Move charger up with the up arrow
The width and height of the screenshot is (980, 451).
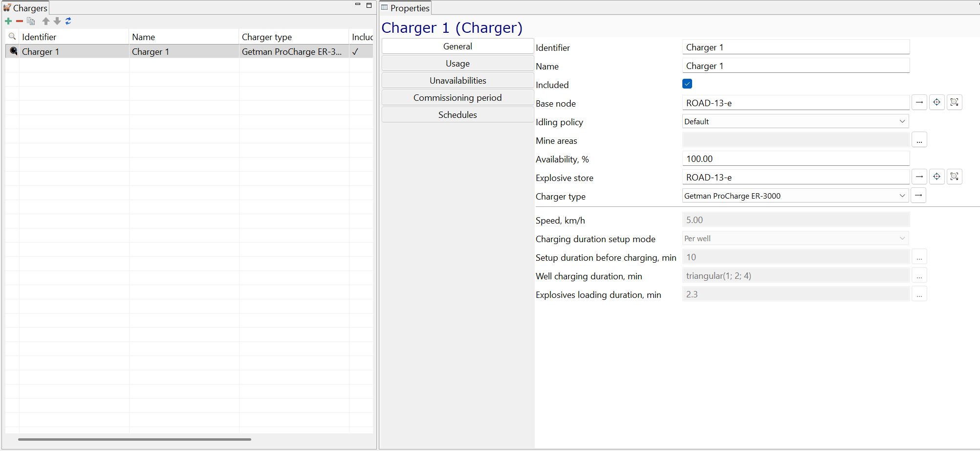[x=46, y=21]
